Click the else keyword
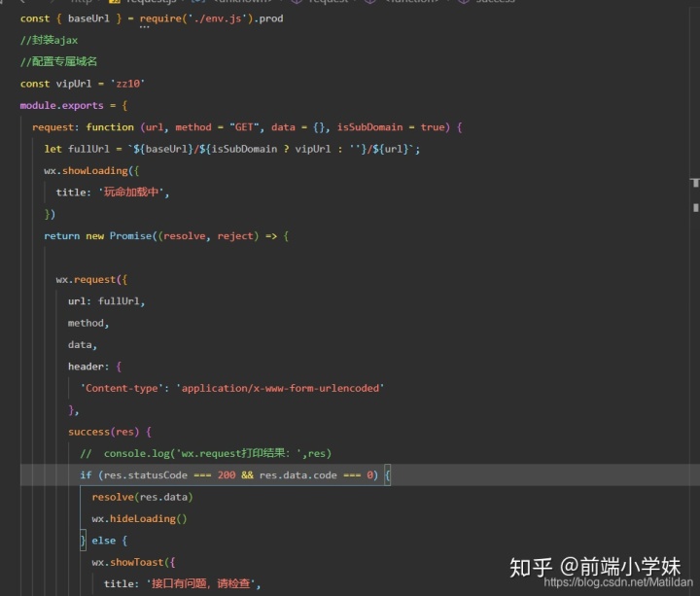 point(104,541)
